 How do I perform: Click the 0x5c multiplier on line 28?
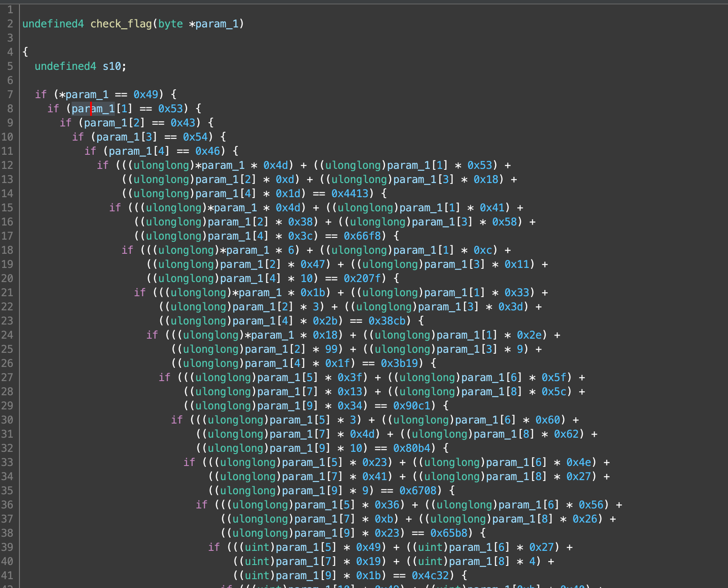point(554,392)
